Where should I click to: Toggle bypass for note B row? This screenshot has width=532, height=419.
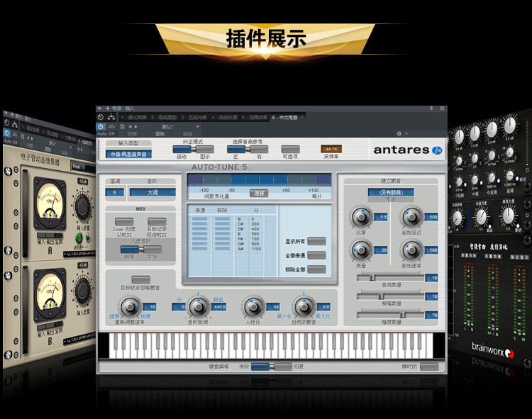[x=199, y=219]
